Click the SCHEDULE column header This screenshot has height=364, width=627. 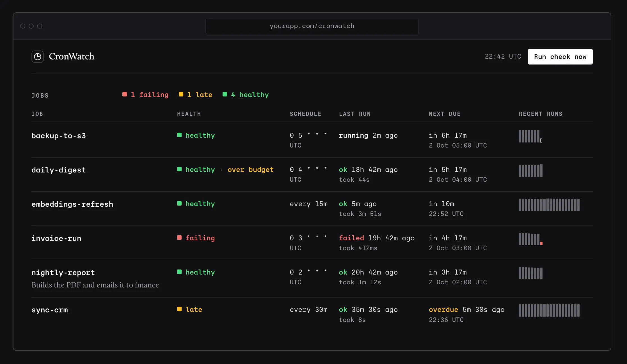(x=305, y=114)
